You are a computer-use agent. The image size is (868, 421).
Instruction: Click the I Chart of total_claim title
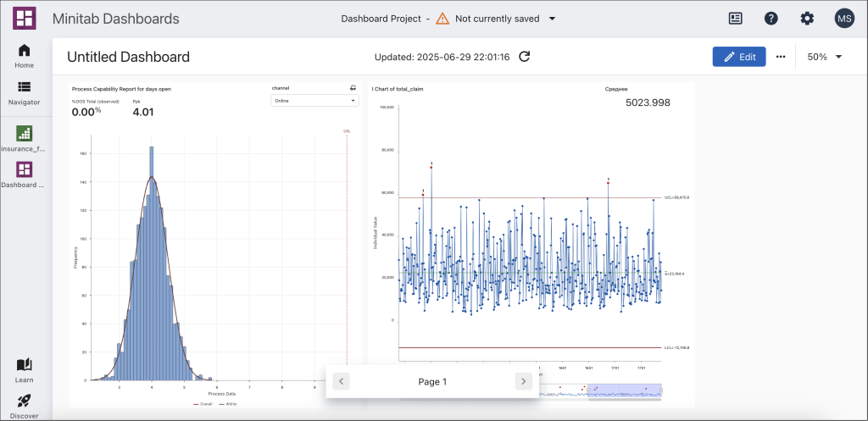pyautogui.click(x=398, y=88)
